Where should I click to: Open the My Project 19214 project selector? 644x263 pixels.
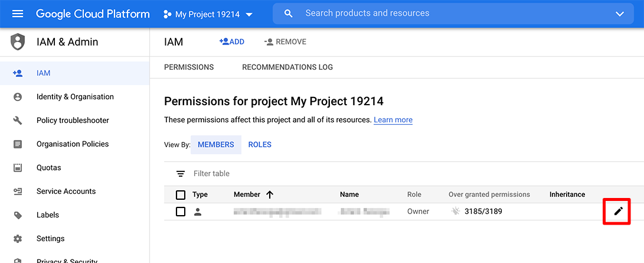pyautogui.click(x=208, y=14)
